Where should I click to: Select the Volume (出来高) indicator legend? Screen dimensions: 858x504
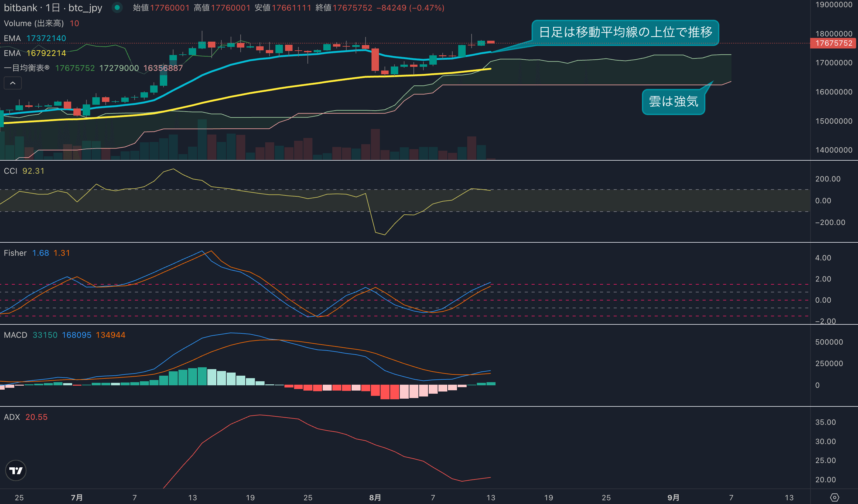(x=34, y=23)
